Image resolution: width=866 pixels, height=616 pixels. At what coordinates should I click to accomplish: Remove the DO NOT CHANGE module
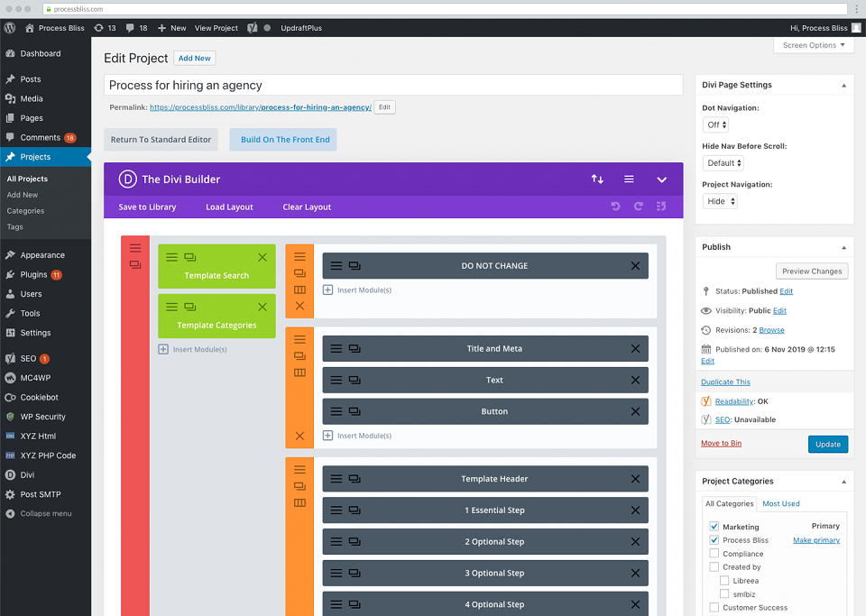pos(636,266)
